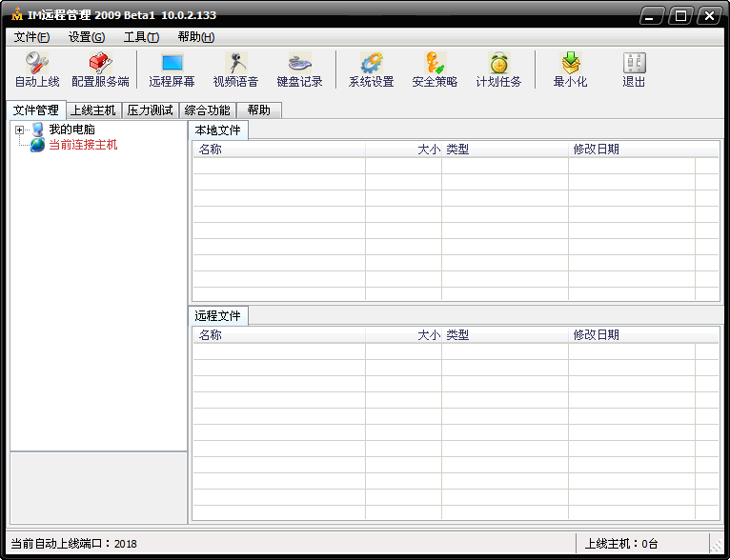Click the 最小化 toolbar icon
The height and width of the screenshot is (560, 730).
click(x=570, y=70)
